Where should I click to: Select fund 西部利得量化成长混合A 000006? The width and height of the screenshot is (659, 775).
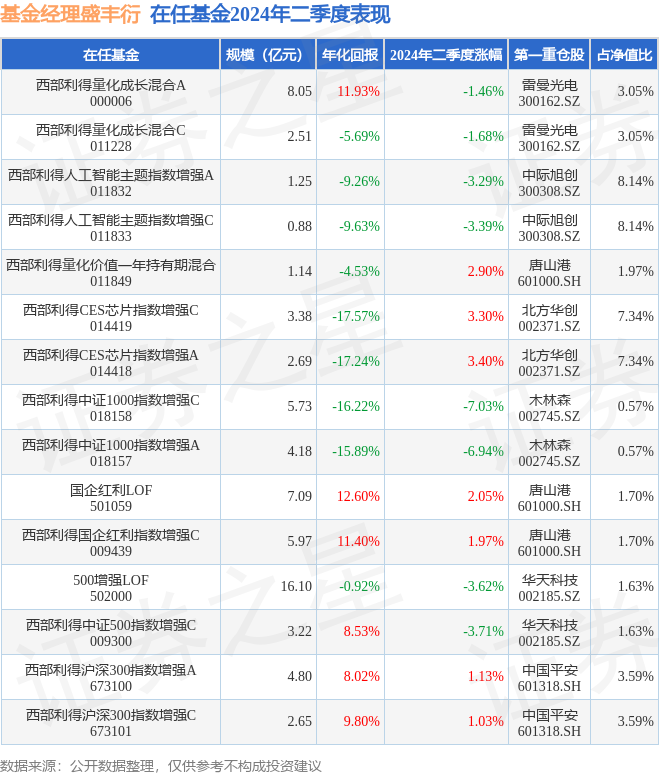click(111, 93)
